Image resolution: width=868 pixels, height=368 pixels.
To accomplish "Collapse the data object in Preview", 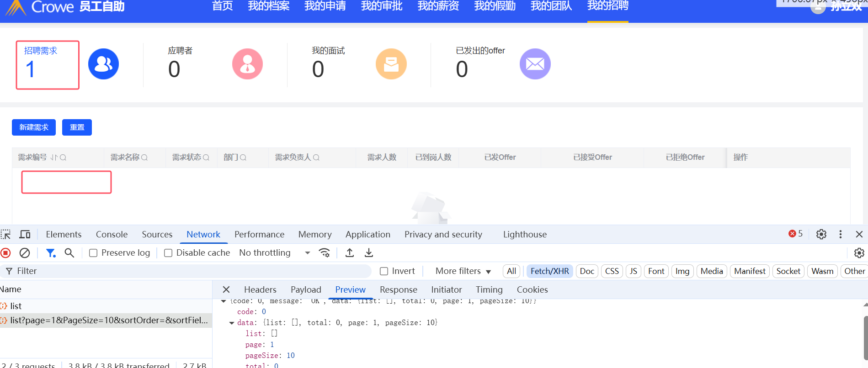I will point(232,323).
